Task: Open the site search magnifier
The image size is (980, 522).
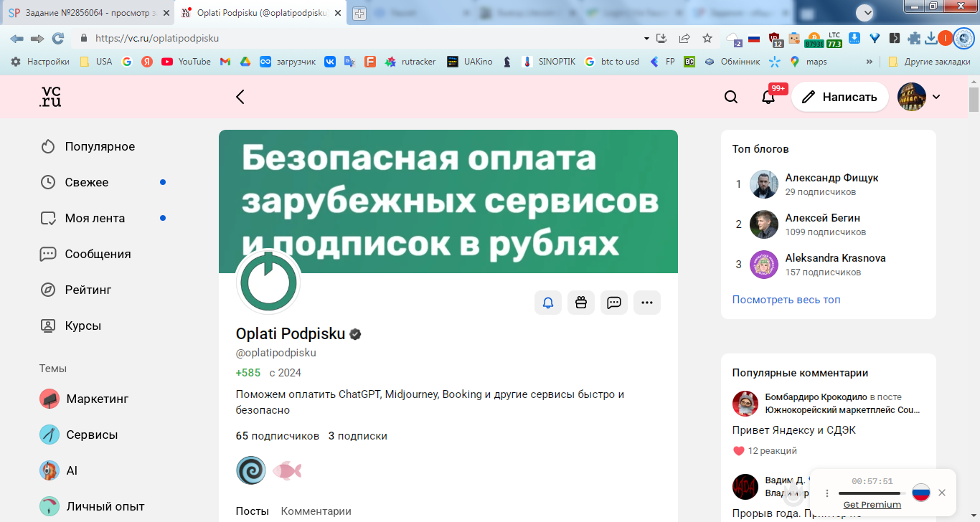Action: tap(731, 97)
